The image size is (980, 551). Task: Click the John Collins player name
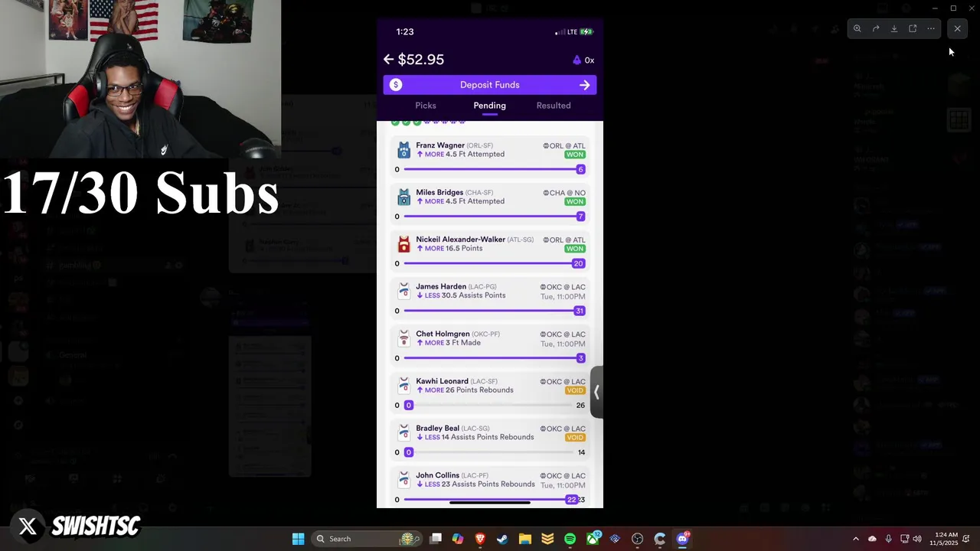(x=437, y=475)
